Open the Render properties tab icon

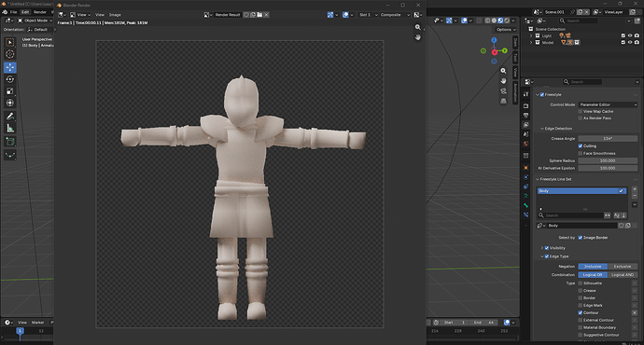[x=526, y=106]
